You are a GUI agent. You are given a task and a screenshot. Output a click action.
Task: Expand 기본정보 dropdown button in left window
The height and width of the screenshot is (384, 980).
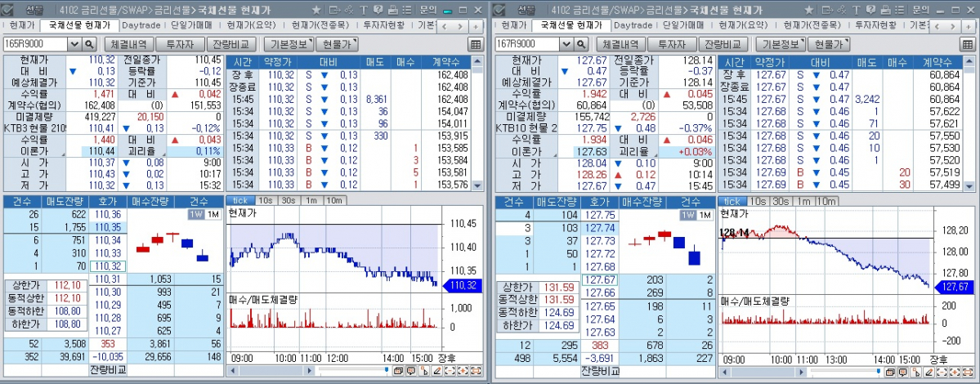289,44
